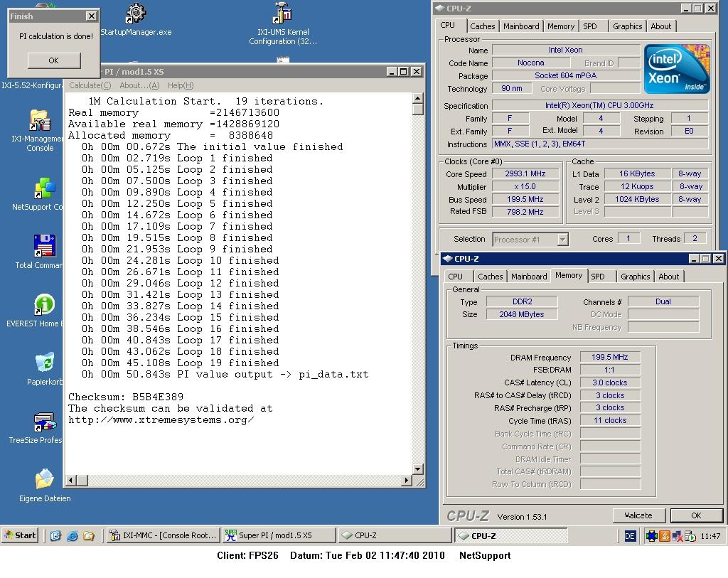Open SPD tab in upper CPU-Z window
Screen dimensions: 728x578
pyautogui.click(x=590, y=26)
